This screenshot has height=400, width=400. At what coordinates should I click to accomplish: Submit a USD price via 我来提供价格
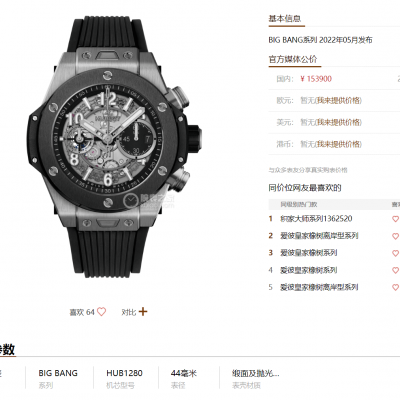[x=339, y=122]
